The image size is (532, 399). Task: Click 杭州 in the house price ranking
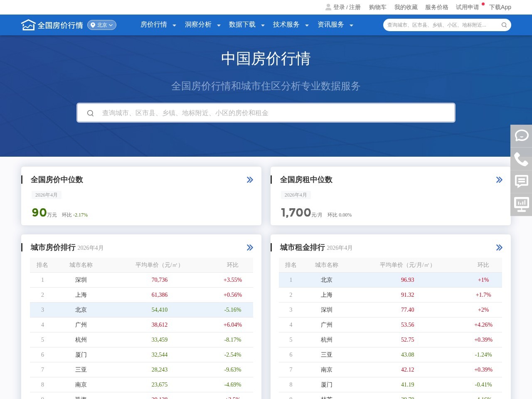point(81,340)
